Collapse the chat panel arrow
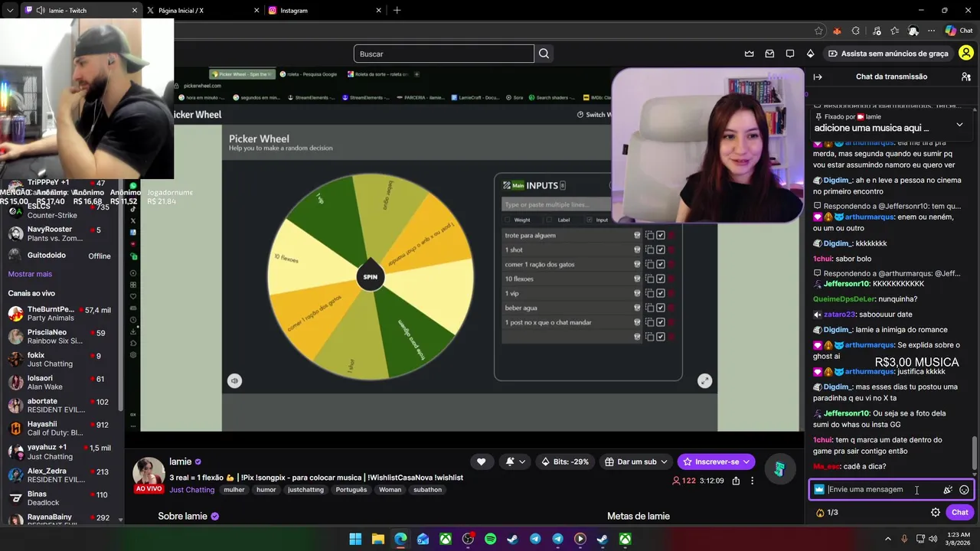The height and width of the screenshot is (551, 980). (818, 77)
